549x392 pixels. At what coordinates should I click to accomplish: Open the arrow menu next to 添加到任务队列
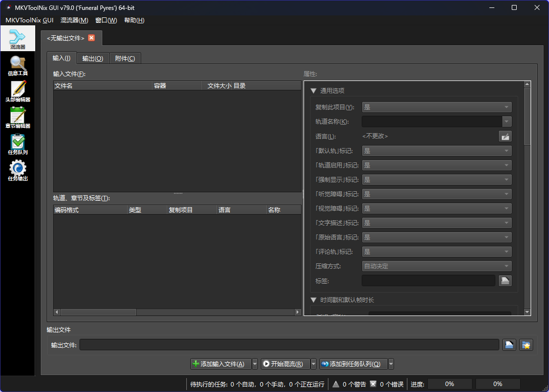(391, 364)
